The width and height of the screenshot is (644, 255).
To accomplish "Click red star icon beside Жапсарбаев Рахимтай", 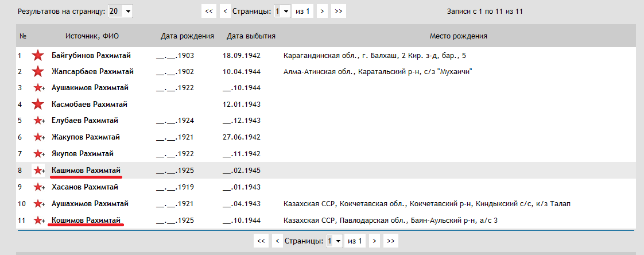I will (x=38, y=72).
